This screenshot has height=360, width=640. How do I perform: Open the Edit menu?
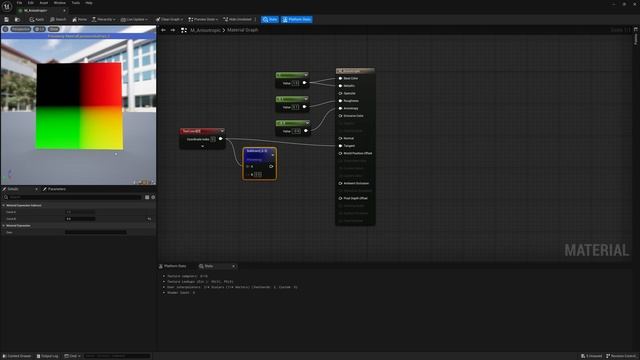coord(31,3)
